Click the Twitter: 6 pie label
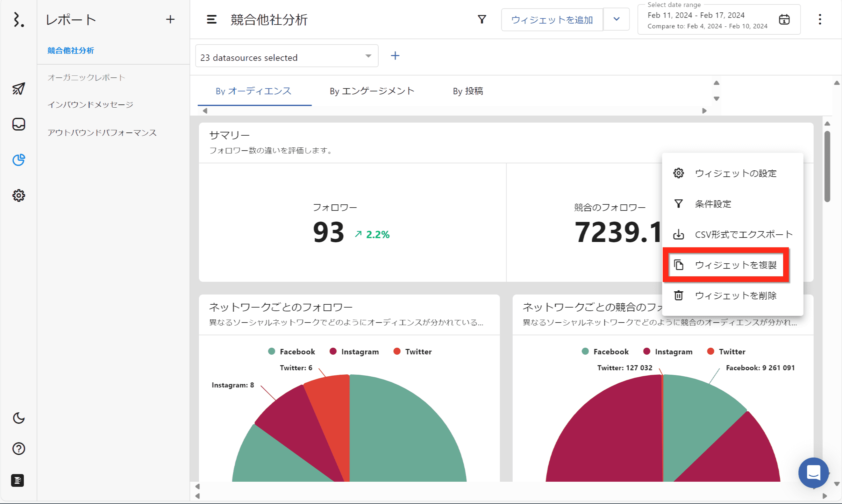 296,368
